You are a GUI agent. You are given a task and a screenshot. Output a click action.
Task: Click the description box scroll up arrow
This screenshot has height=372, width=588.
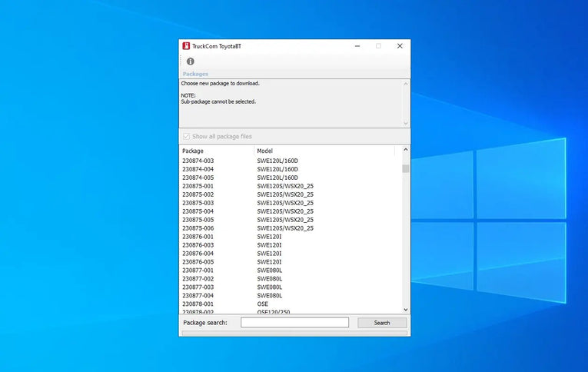[405, 84]
